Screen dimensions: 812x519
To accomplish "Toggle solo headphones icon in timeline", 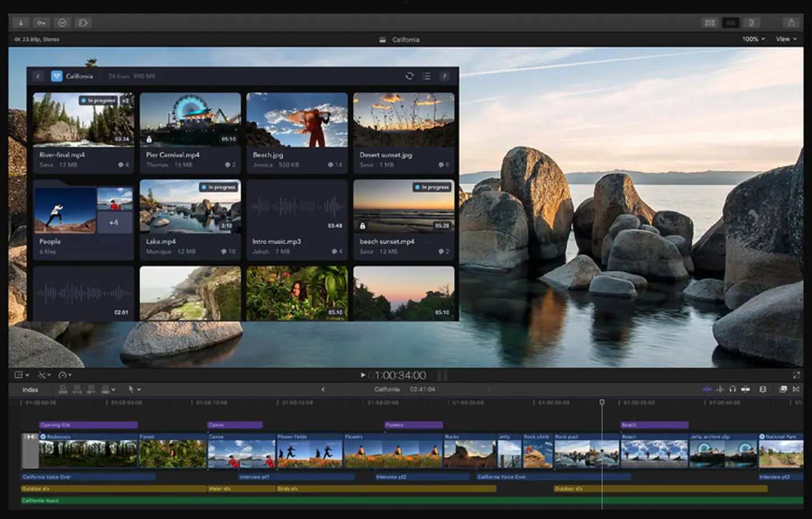I will coord(732,389).
